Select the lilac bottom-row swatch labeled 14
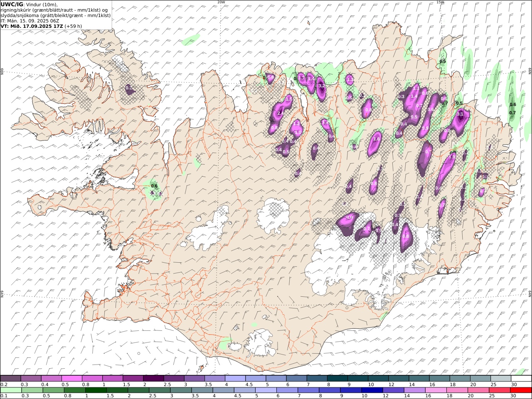The image size is (532, 399). pos(414,390)
